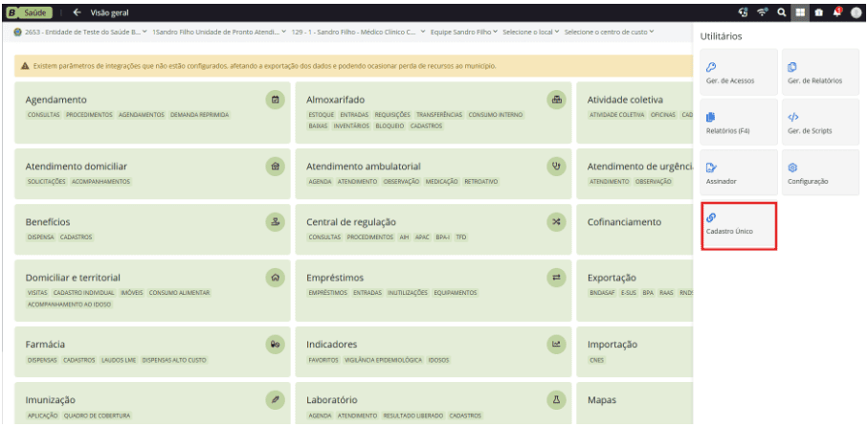The width and height of the screenshot is (868, 427).
Task: Open the support headset icon in header
Action: [x=744, y=12]
